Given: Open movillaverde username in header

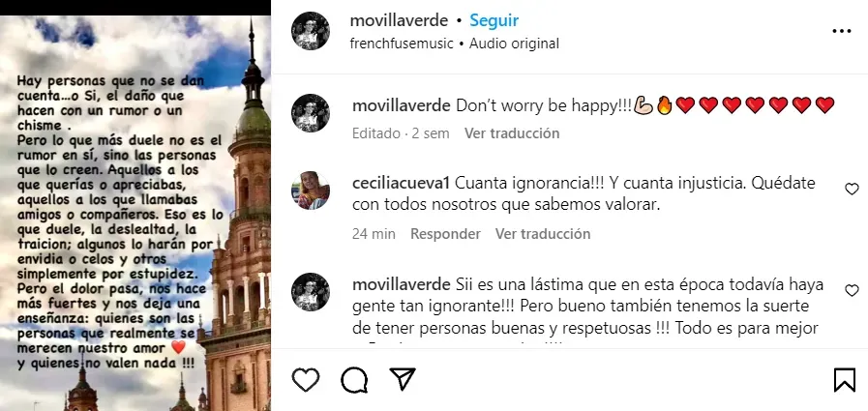Looking at the screenshot, I should tap(399, 20).
